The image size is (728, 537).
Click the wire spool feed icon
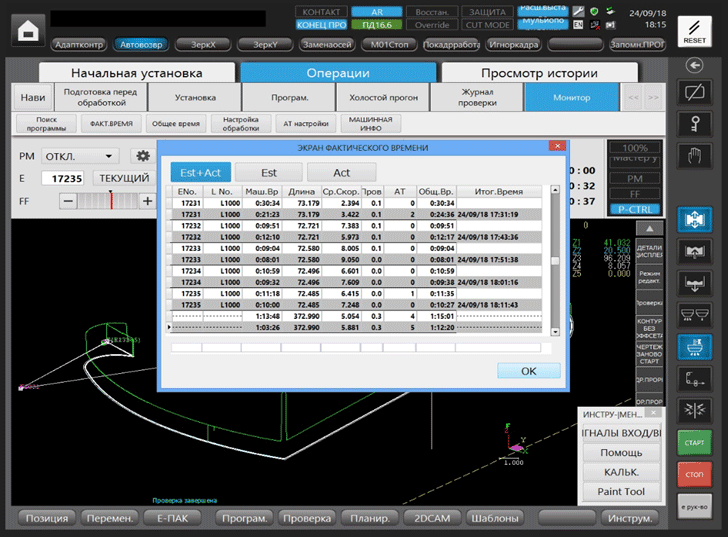pyautogui.click(x=694, y=379)
